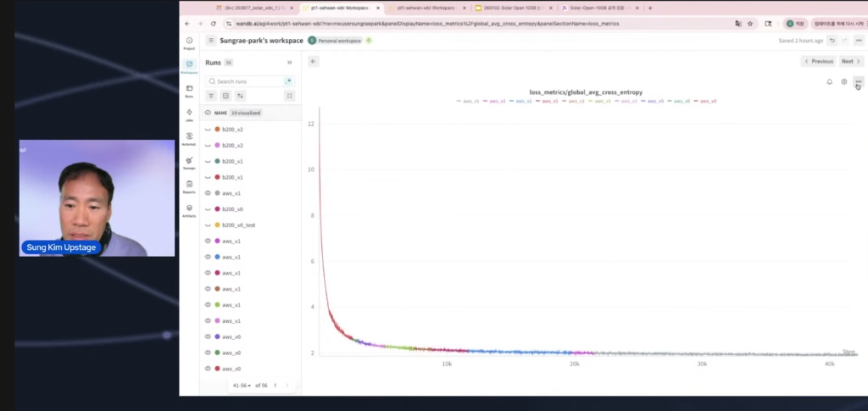Go to the Next panel
Image resolution: width=868 pixels, height=411 pixels.
(x=850, y=61)
